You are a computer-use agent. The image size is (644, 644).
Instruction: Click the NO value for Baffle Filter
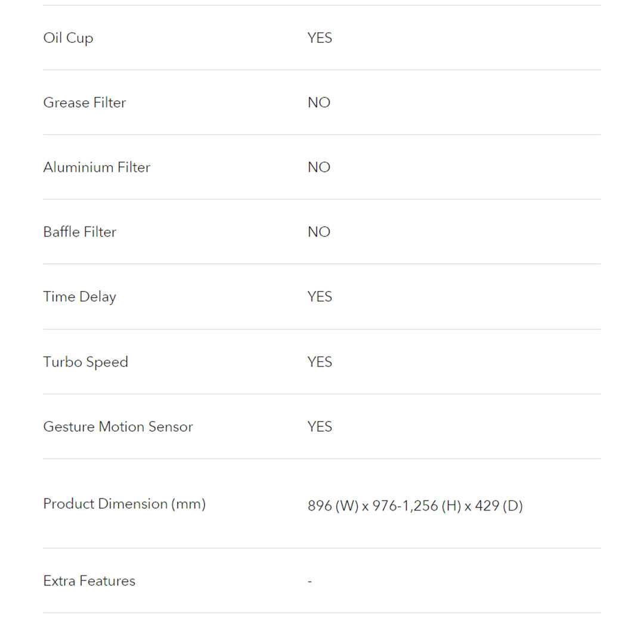(319, 232)
